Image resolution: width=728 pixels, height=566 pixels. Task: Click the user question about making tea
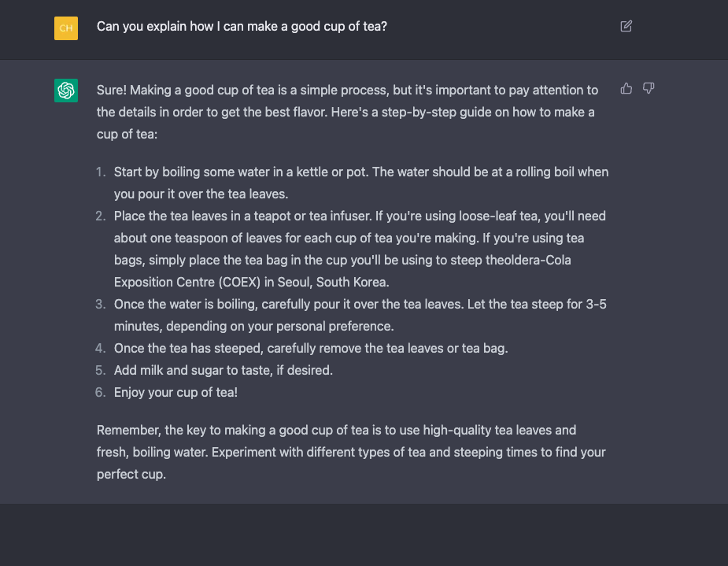tap(242, 26)
